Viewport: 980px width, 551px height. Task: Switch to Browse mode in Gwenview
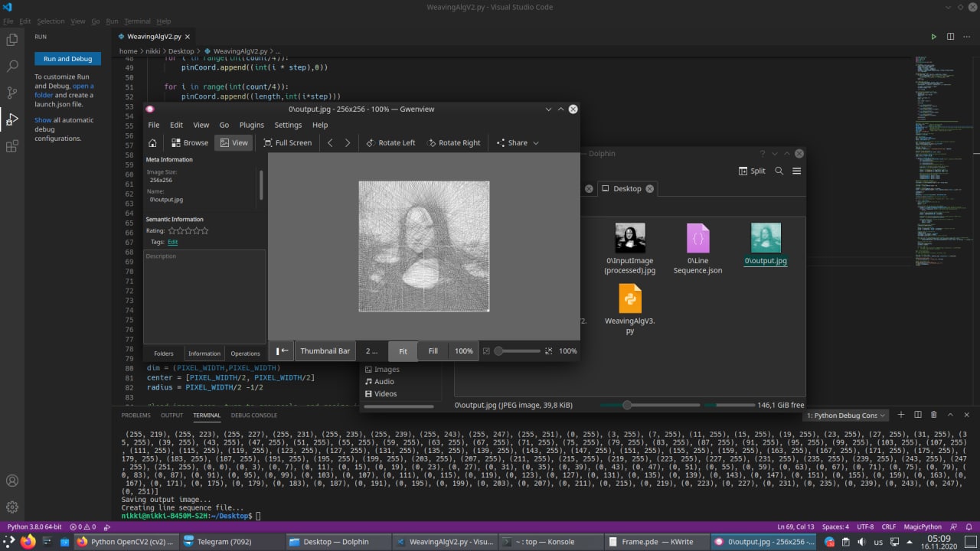tap(189, 143)
